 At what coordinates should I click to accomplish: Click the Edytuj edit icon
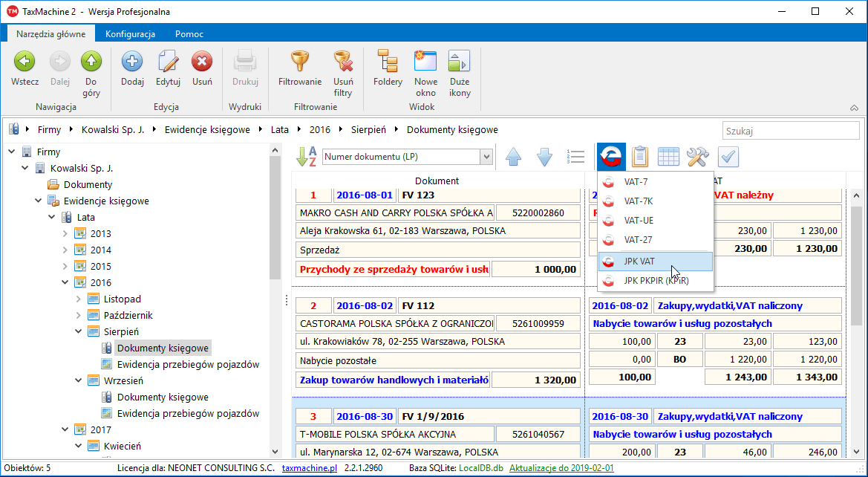click(x=168, y=62)
